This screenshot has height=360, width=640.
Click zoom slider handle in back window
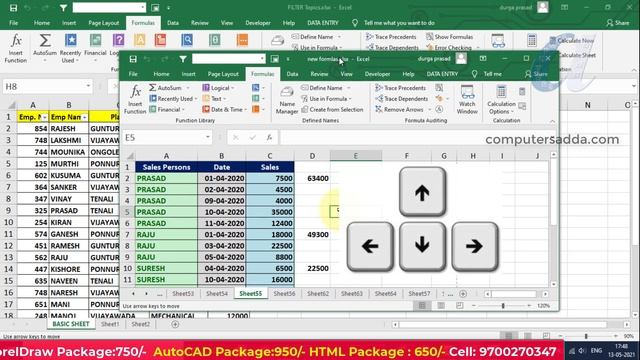[586, 336]
